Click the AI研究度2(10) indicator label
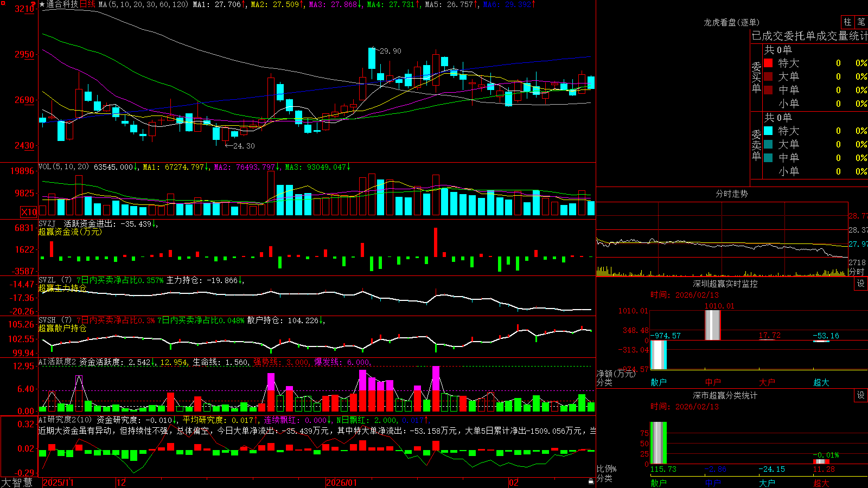 click(65, 420)
